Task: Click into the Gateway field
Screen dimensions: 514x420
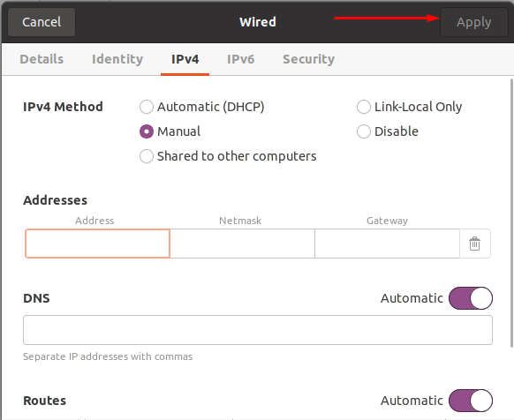Action: click(x=387, y=244)
